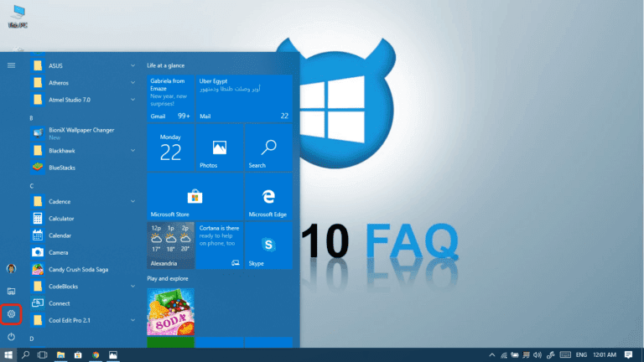Screen dimensions: 644x362
Task: Open Camera app
Action: 82,252
